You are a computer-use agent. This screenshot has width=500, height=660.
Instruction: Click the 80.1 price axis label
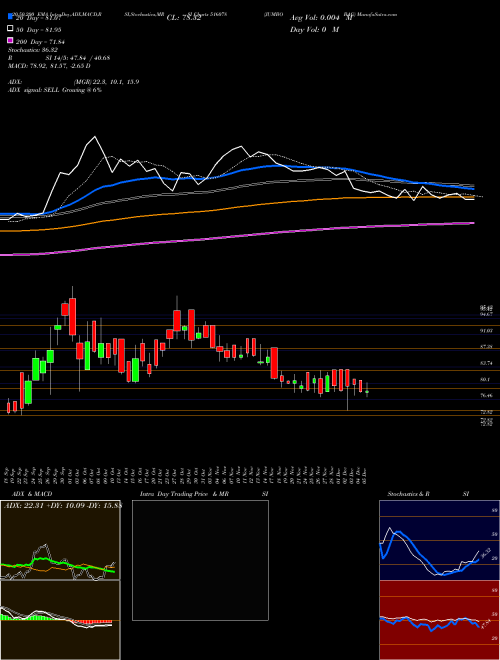485,379
